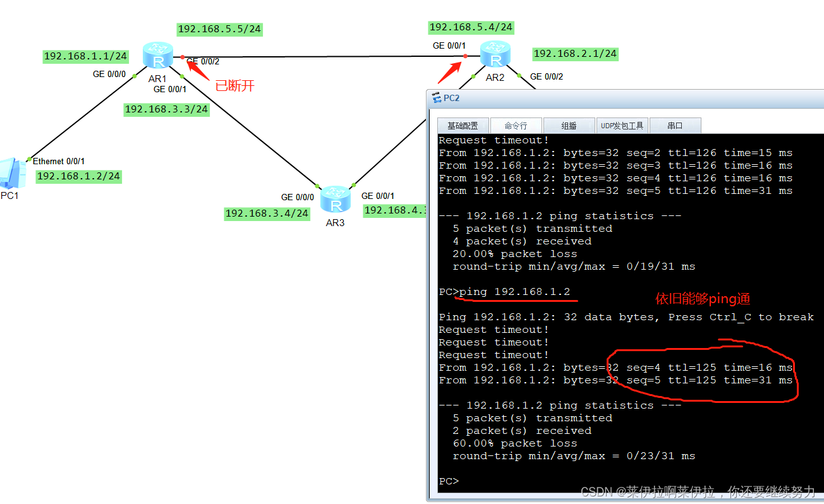Click the AR1 device name label

click(157, 79)
